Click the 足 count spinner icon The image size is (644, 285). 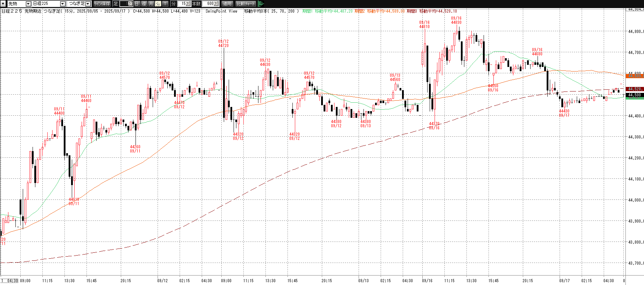pyautogui.click(x=130, y=4)
